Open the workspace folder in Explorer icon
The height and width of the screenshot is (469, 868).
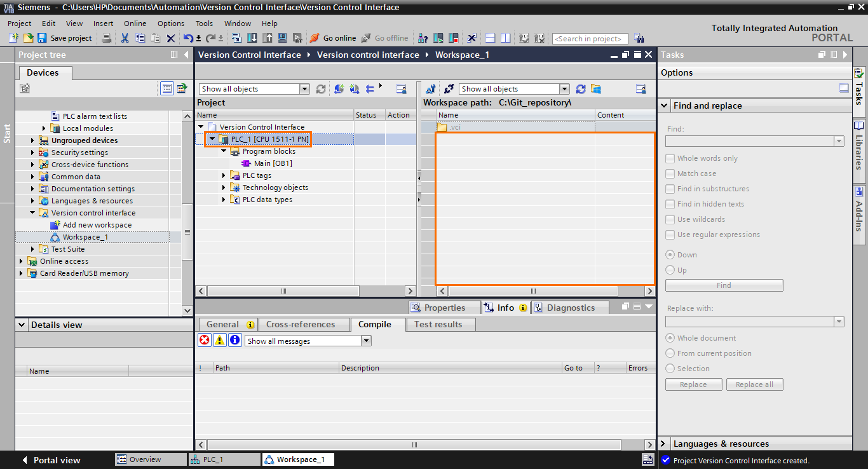(x=595, y=88)
